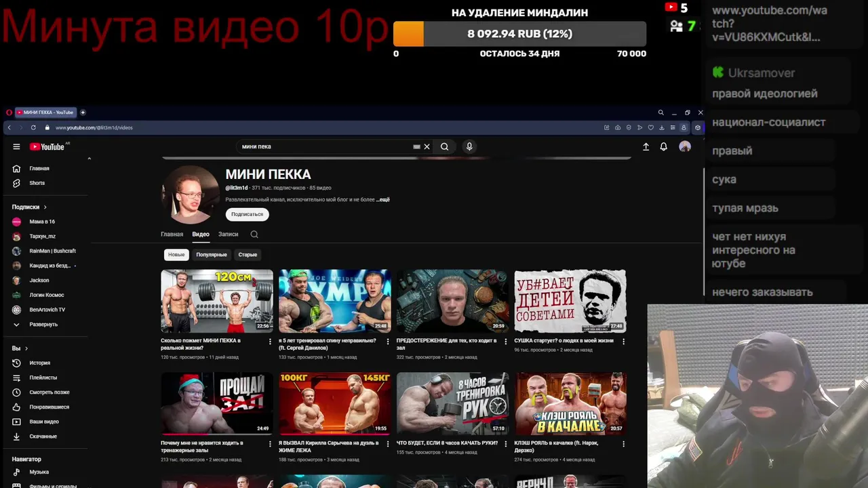Click the browser address bar URL
The height and width of the screenshot is (488, 868).
[94, 127]
